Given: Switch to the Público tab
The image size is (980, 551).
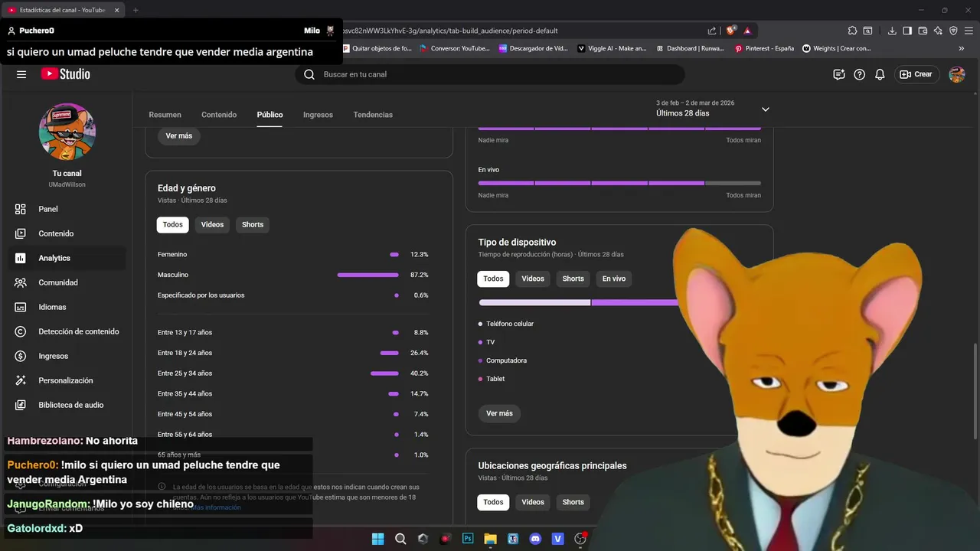Looking at the screenshot, I should [269, 115].
